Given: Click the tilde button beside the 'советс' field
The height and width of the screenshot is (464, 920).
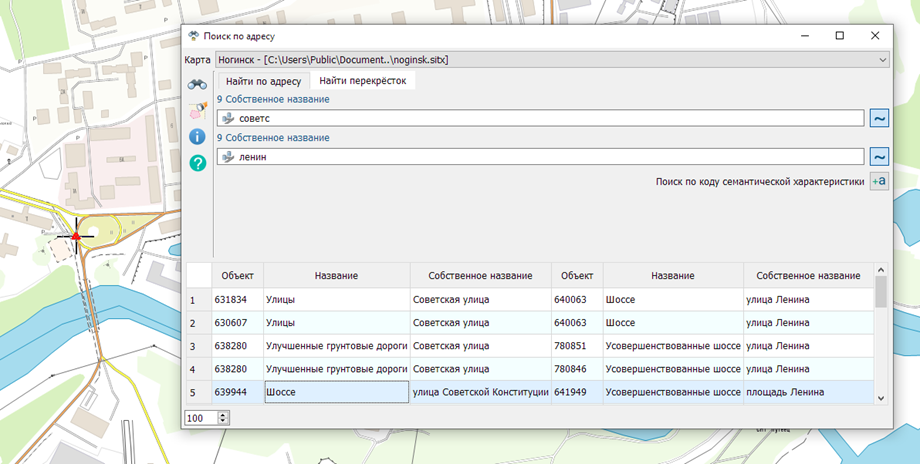Looking at the screenshot, I should click(x=879, y=118).
